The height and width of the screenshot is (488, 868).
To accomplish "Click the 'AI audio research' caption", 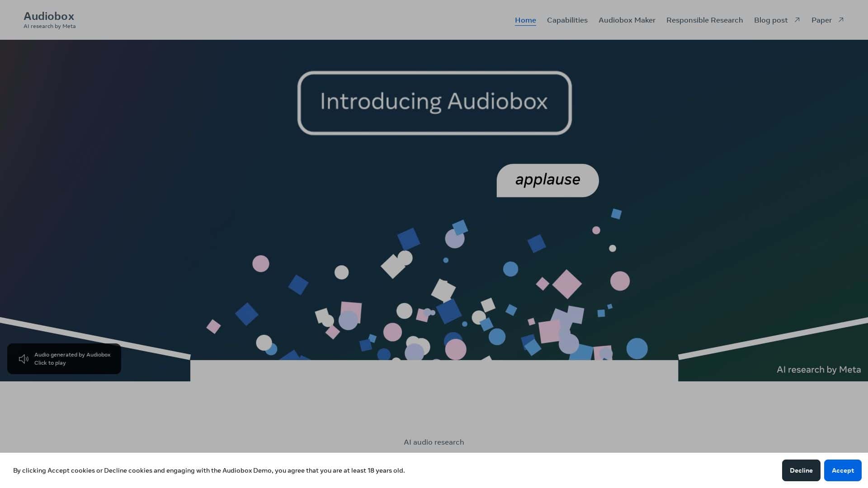I will coord(434,442).
